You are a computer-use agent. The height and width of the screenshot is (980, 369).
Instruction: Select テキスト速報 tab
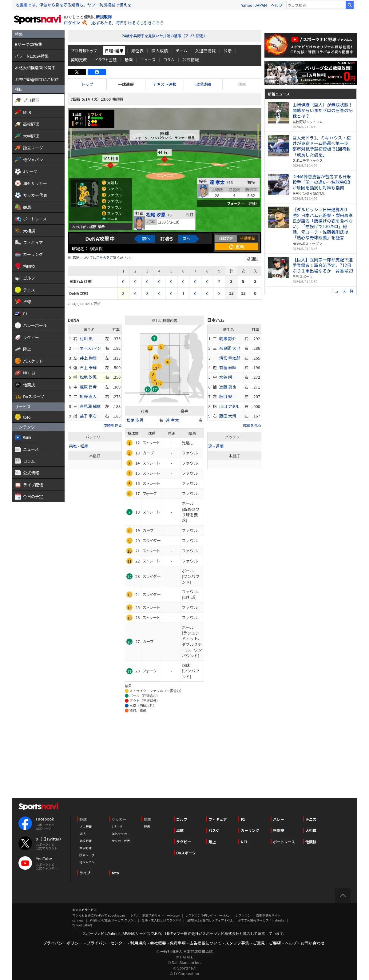point(165,84)
